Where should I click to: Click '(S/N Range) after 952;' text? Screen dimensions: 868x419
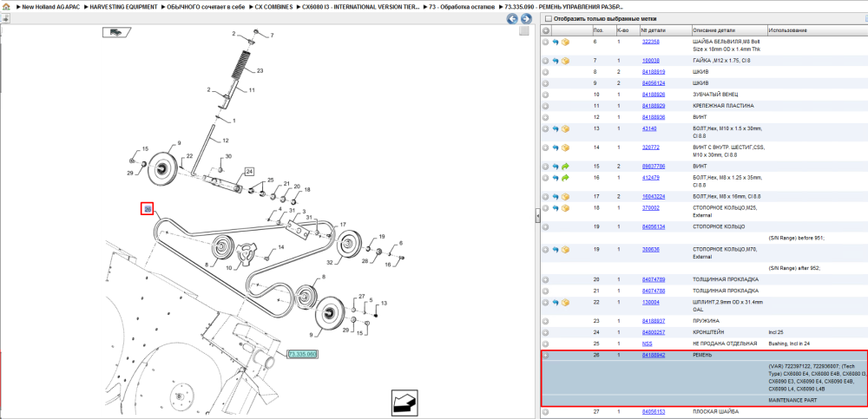click(794, 268)
